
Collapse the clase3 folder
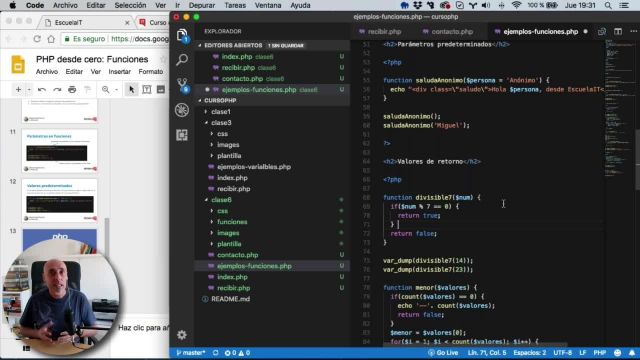[221, 122]
